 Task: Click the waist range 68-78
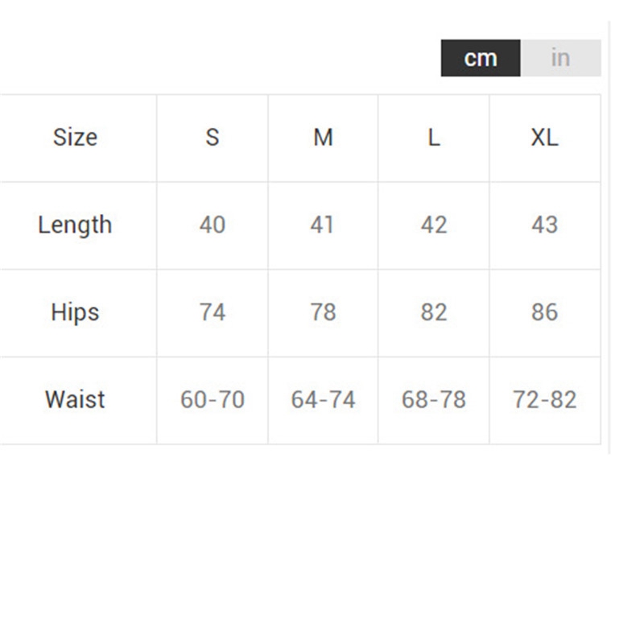point(434,399)
